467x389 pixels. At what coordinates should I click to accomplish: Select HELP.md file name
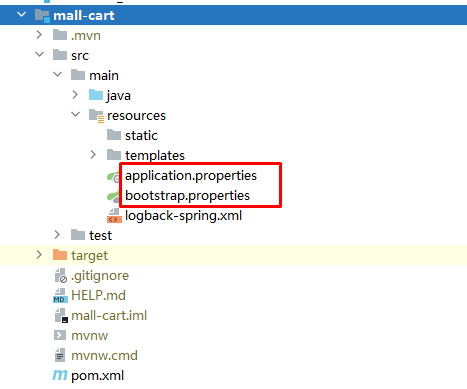(98, 295)
